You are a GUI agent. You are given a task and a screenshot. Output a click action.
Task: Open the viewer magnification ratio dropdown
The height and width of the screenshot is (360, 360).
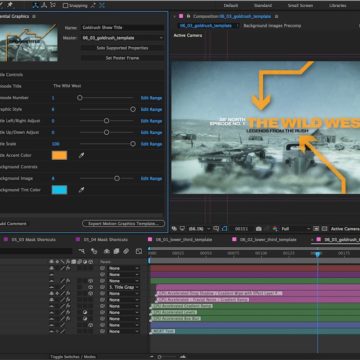click(199, 229)
